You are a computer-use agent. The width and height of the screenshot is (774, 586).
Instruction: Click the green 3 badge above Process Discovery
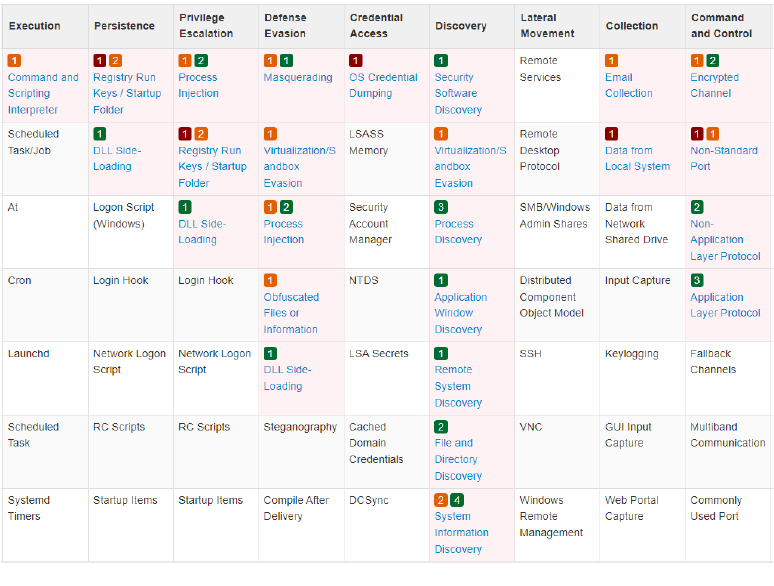click(x=441, y=207)
